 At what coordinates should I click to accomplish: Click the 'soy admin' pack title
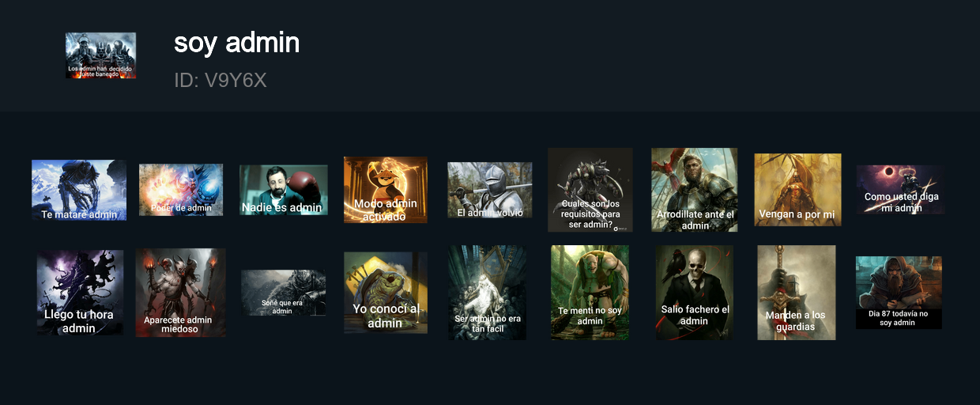(237, 43)
